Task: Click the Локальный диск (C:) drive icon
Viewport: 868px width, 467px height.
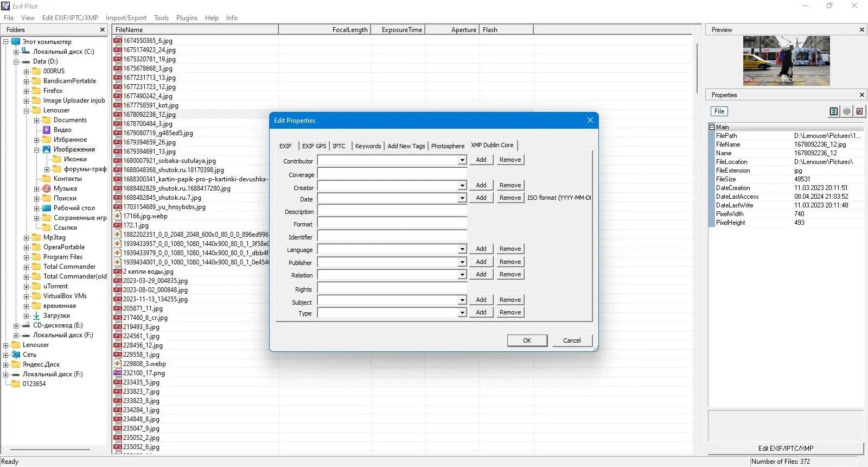Action: pyautogui.click(x=26, y=52)
